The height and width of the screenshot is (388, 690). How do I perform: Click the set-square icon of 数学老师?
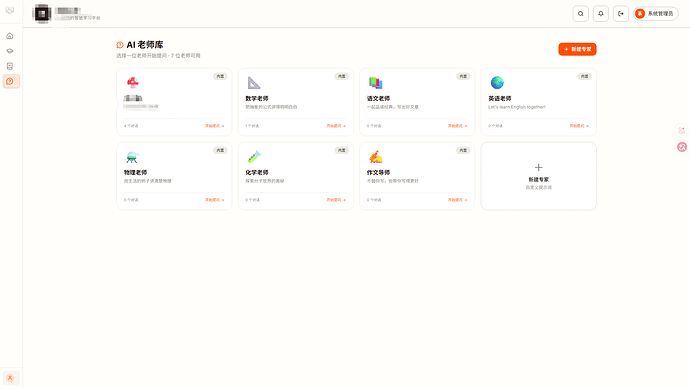tap(254, 82)
